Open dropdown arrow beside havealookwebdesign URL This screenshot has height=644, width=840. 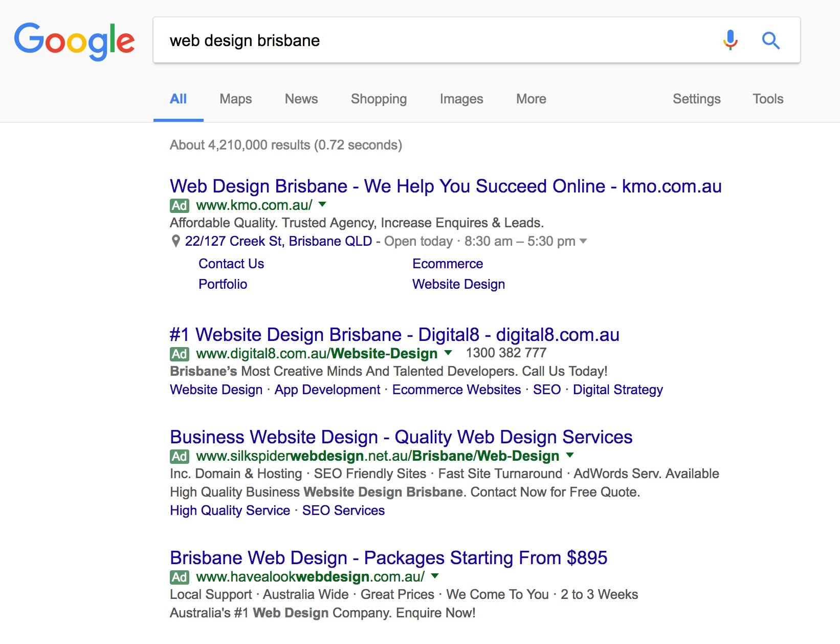point(435,576)
